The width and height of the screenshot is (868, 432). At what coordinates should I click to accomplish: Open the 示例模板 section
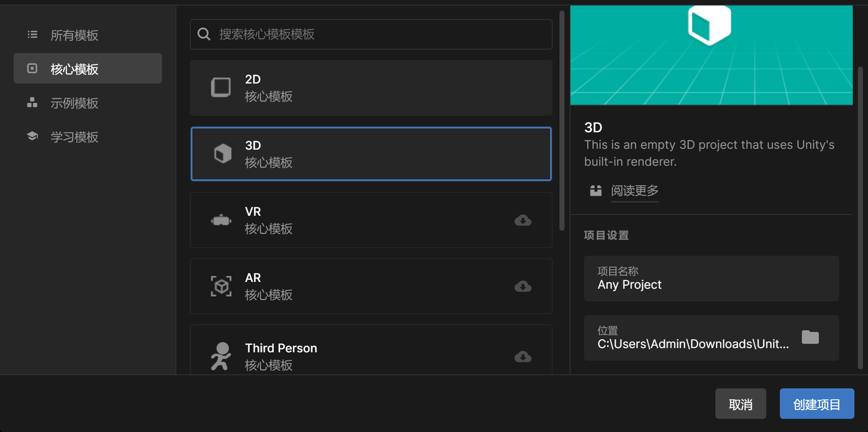tap(74, 103)
